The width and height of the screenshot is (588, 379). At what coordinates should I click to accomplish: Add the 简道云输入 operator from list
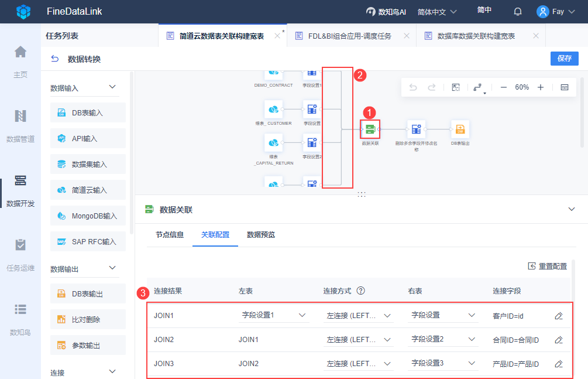88,190
